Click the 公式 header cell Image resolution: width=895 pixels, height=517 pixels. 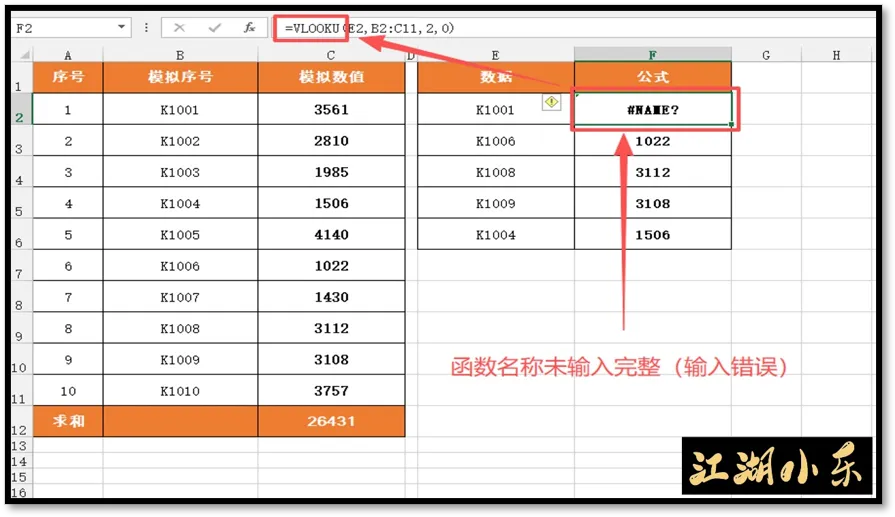[x=652, y=77]
